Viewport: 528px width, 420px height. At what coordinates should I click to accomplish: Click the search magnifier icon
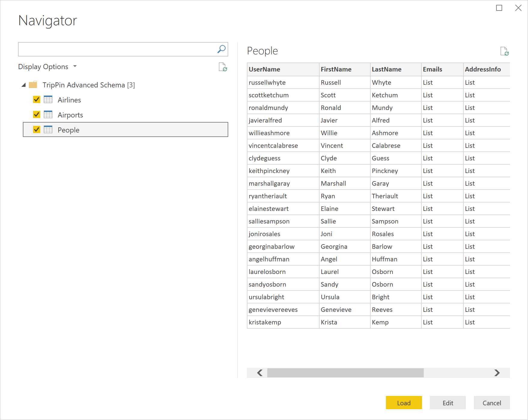coord(221,49)
